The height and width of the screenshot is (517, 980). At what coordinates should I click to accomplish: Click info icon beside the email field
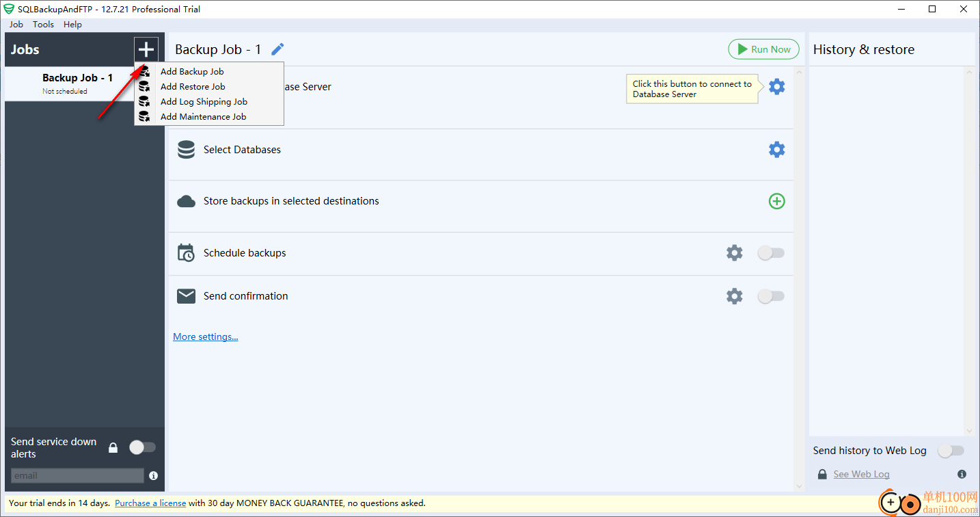click(x=153, y=475)
